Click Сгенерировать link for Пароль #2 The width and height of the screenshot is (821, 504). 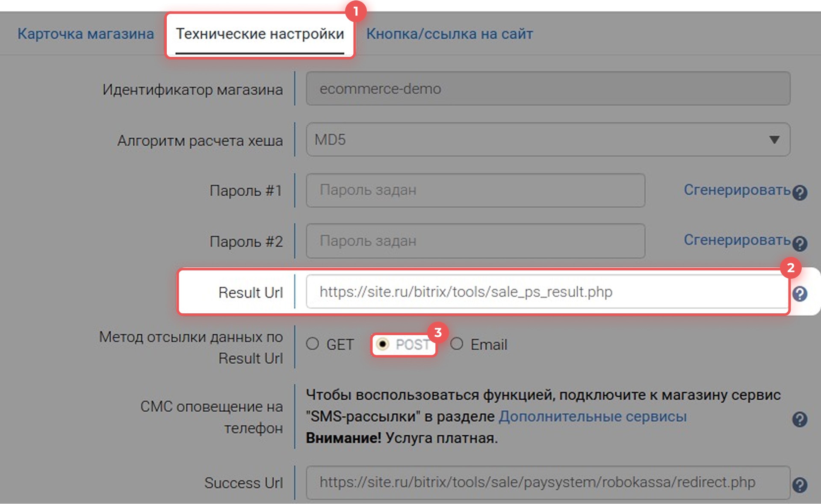tap(737, 240)
